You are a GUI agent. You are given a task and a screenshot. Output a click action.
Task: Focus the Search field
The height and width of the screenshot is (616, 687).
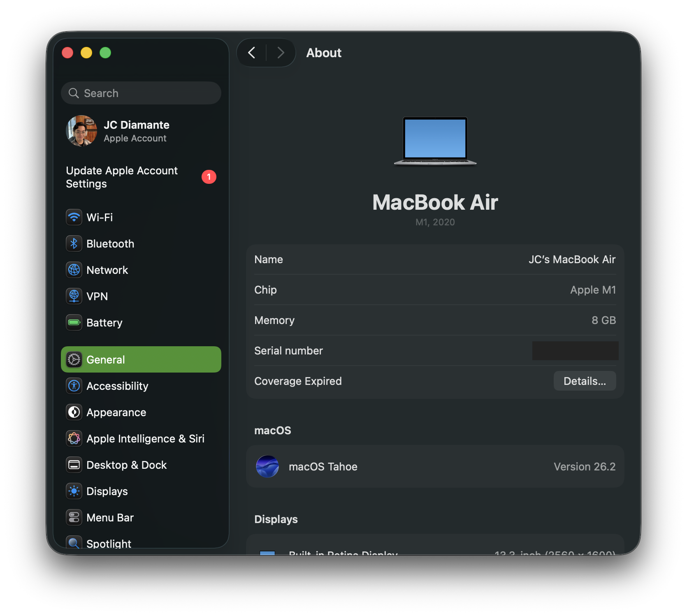click(x=141, y=93)
